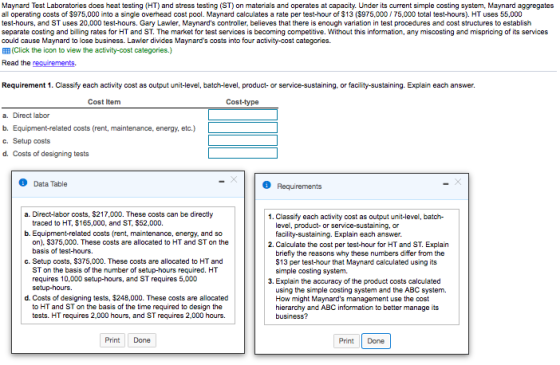Open the requirements link
Image resolution: width=560 pixels, height=365 pixels.
pos(54,63)
